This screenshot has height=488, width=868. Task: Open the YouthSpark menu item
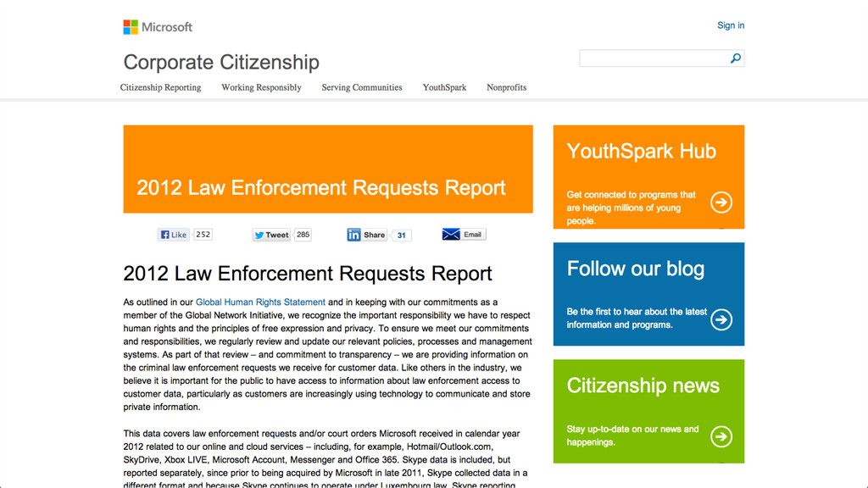pyautogui.click(x=444, y=87)
